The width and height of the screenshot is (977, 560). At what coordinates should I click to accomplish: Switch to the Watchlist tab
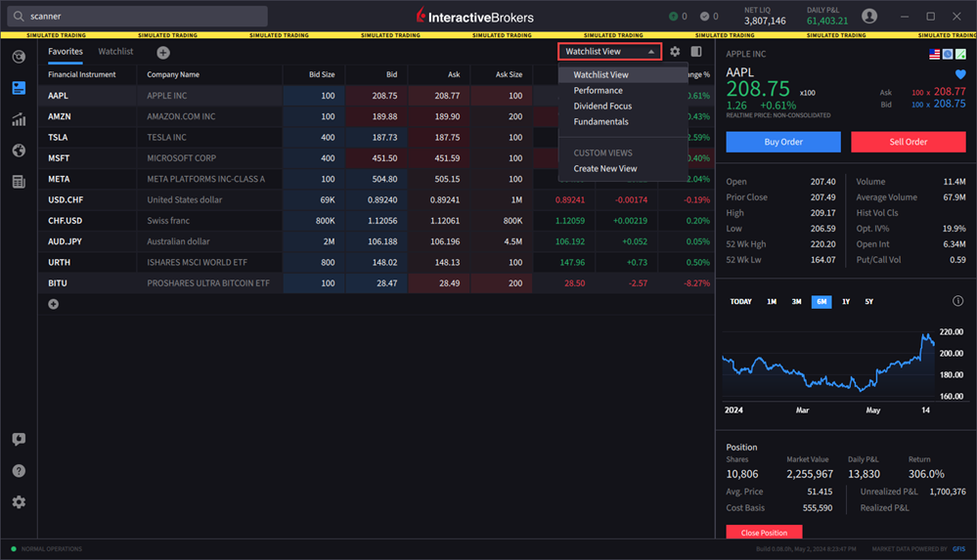(x=115, y=52)
